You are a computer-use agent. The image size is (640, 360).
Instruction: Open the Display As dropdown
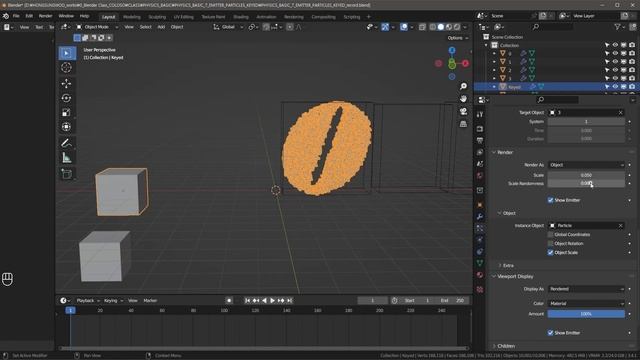coord(586,289)
